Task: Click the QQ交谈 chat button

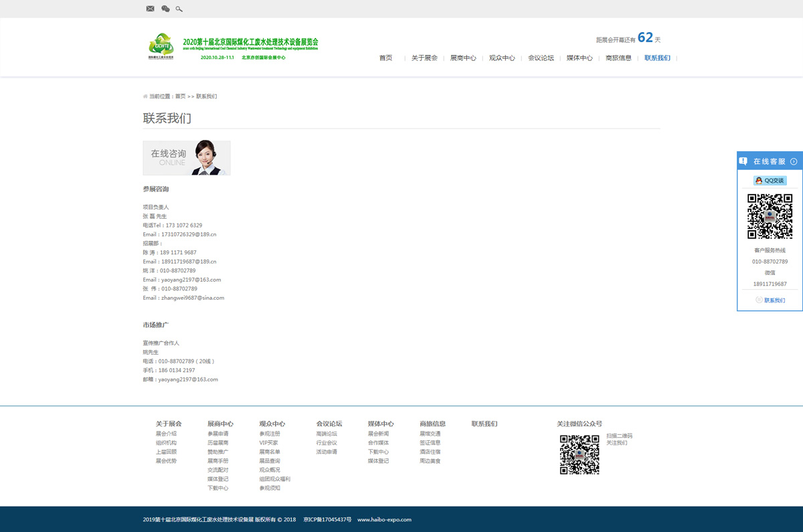Action: (770, 181)
